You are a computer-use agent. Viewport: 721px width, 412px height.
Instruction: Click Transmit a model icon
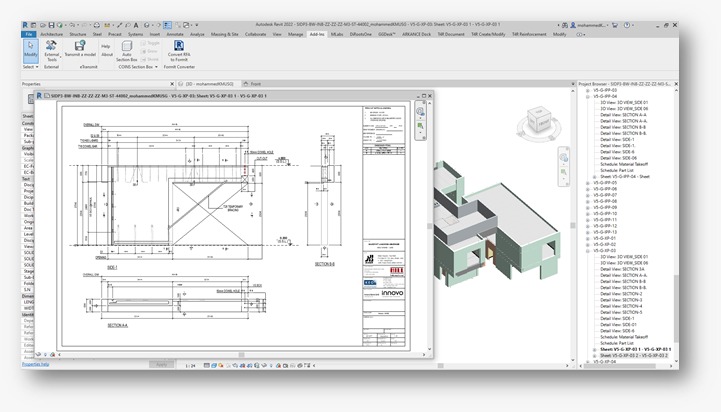[80, 49]
